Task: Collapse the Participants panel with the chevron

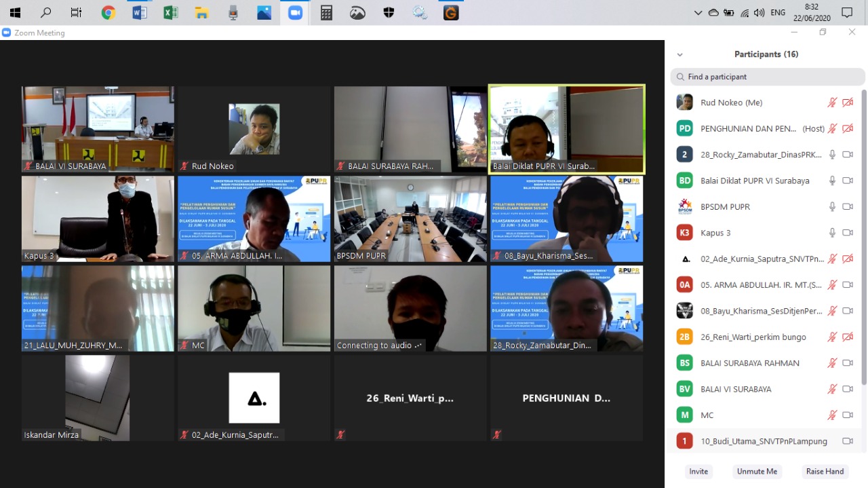Action: pos(679,55)
